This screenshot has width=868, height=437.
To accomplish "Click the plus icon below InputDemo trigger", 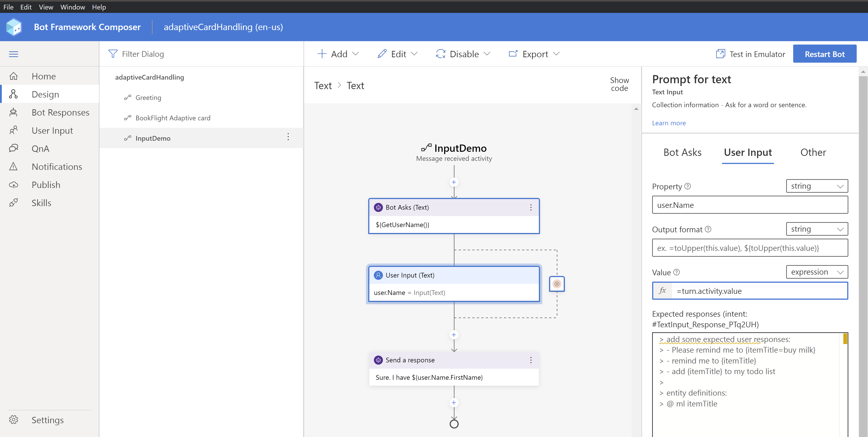I will tap(454, 182).
